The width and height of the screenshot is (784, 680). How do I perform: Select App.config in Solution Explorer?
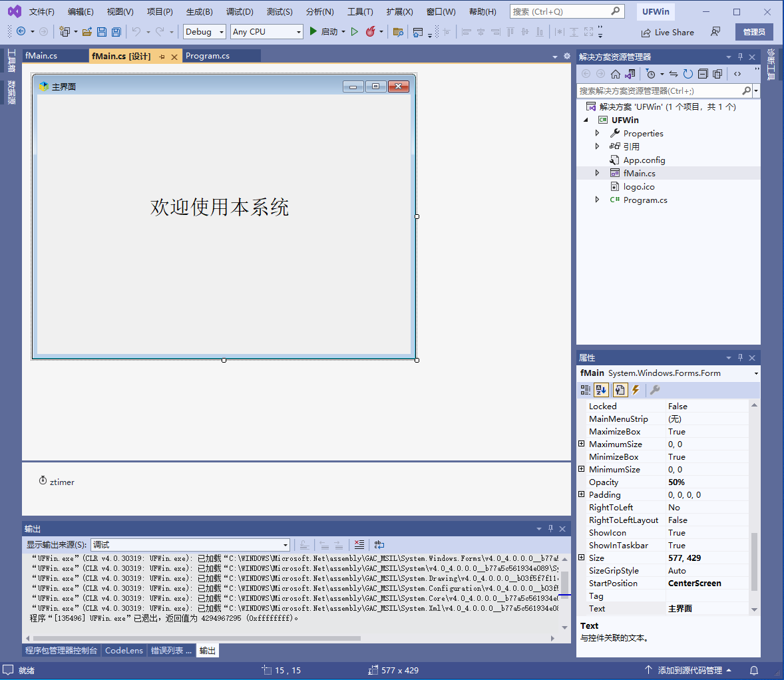coord(644,160)
